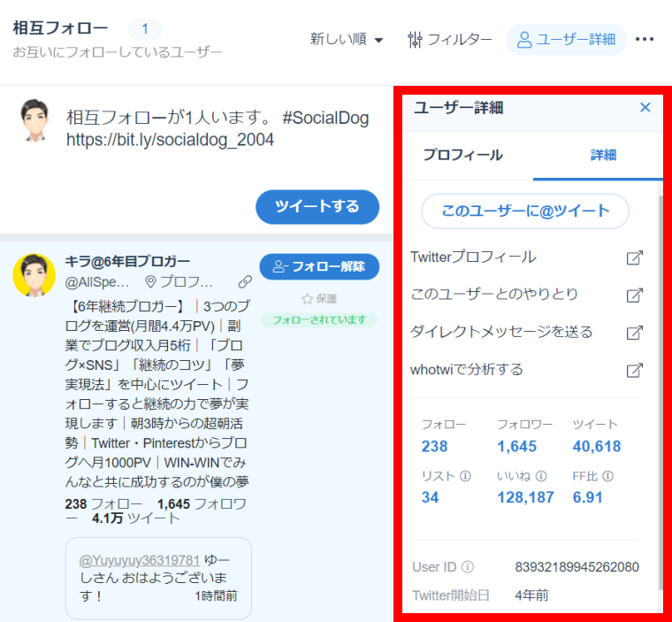The image size is (672, 622).
Task: Close the ユーザー詳細 panel with X
Action: click(x=645, y=107)
